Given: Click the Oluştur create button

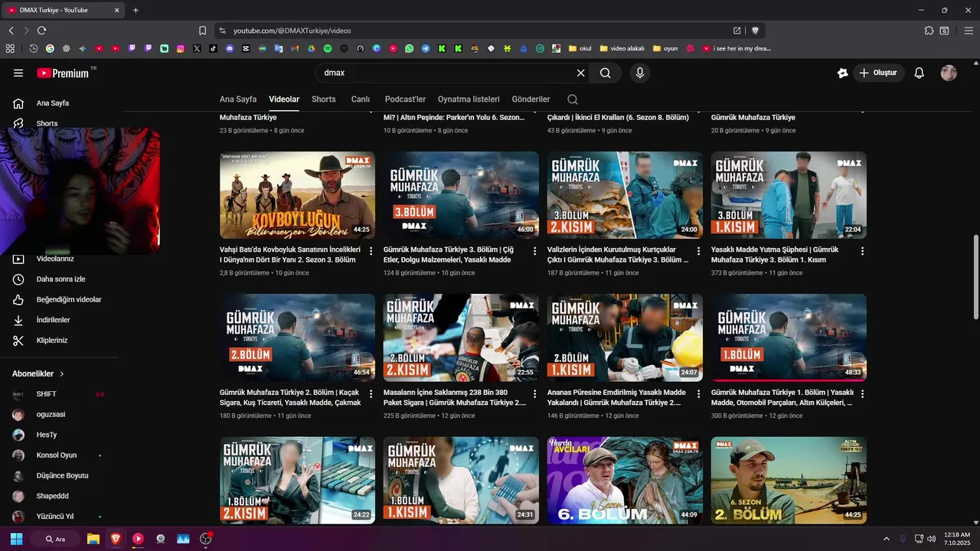Looking at the screenshot, I should pos(877,73).
